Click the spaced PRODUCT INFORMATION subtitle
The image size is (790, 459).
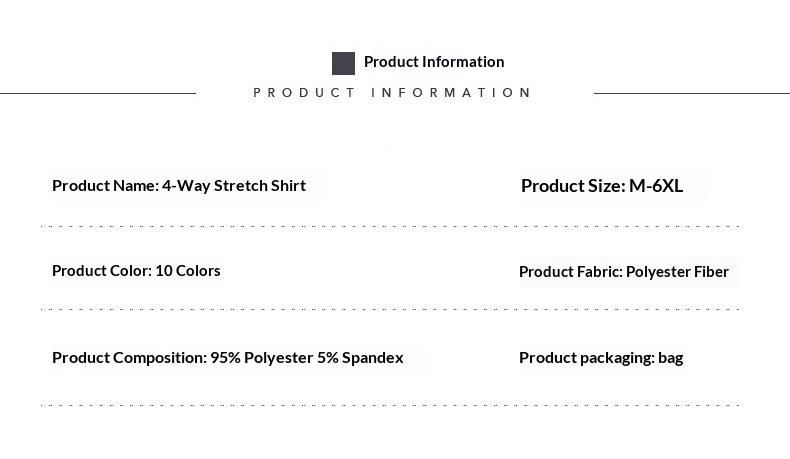pos(393,93)
